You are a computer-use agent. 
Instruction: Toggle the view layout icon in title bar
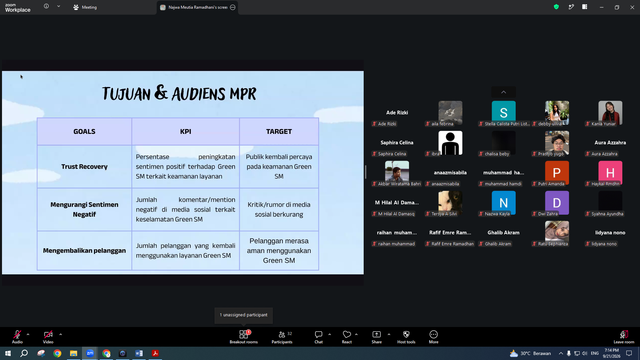(584, 7)
